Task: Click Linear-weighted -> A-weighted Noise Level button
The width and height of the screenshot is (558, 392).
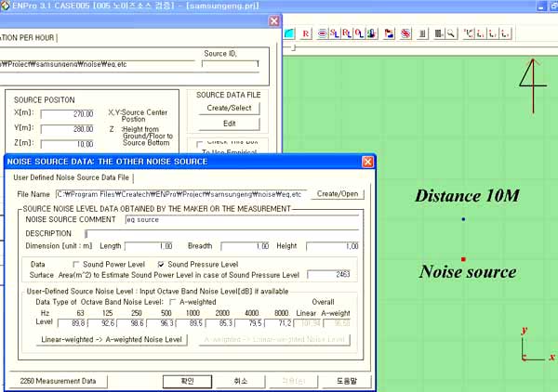Action: pyautogui.click(x=112, y=339)
